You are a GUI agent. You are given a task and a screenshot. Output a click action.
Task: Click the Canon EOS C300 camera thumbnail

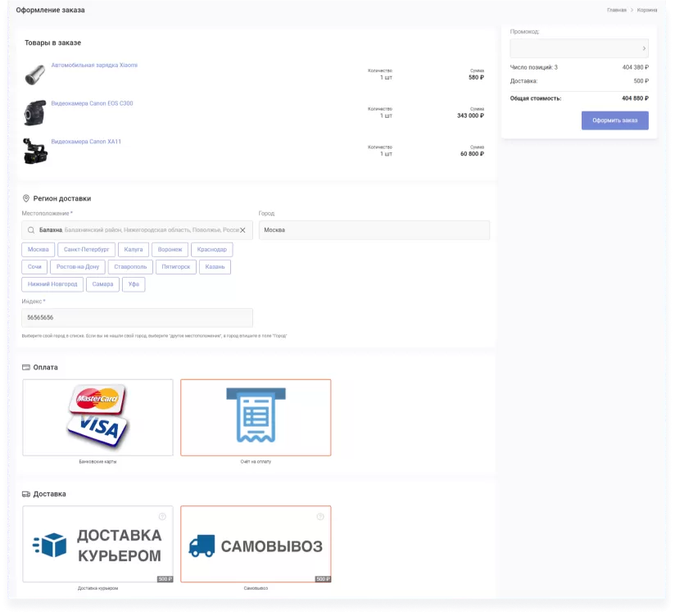click(x=35, y=113)
